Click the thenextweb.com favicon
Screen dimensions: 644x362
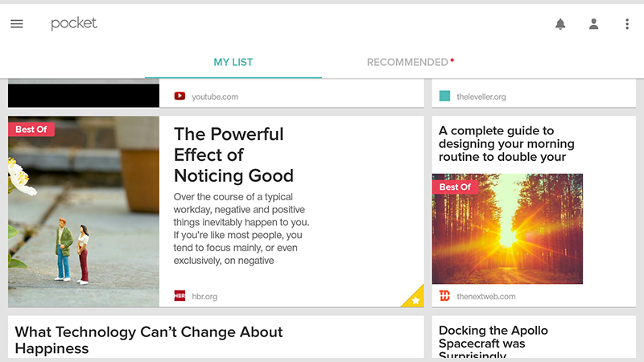pyautogui.click(x=444, y=295)
